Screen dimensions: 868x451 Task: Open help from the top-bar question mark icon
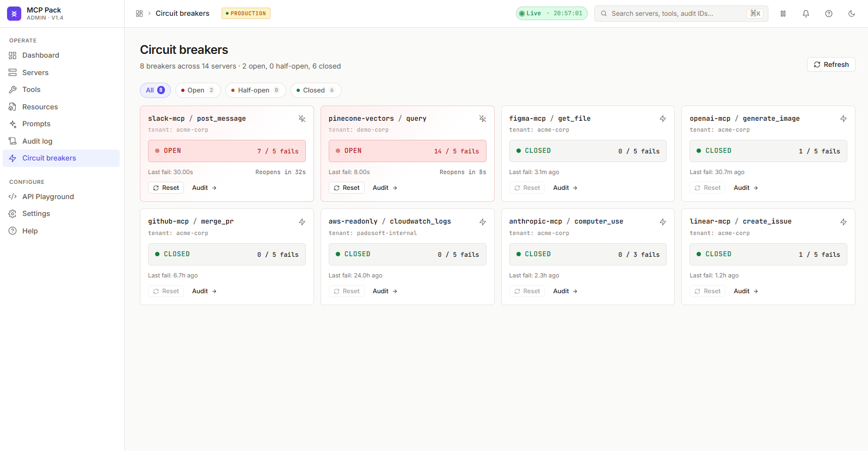(829, 14)
